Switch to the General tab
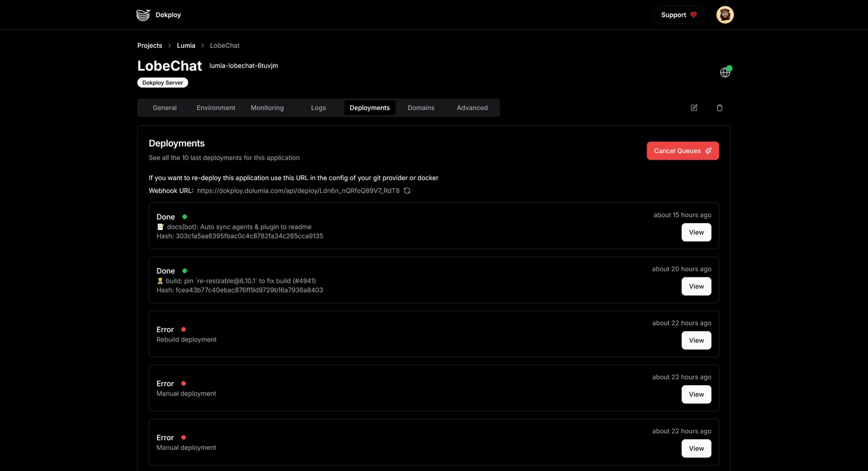Viewport: 868px width, 471px height. 164,108
